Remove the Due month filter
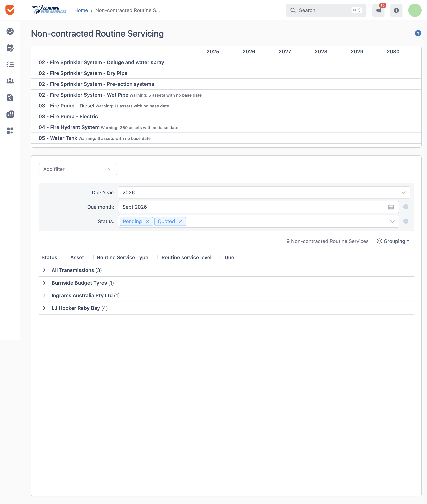427x504 pixels. (x=406, y=207)
